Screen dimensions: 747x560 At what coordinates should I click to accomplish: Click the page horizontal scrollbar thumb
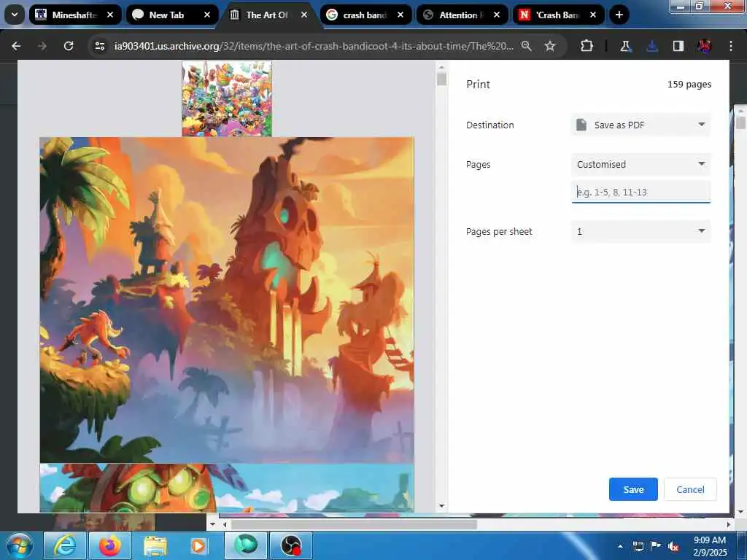[354, 524]
